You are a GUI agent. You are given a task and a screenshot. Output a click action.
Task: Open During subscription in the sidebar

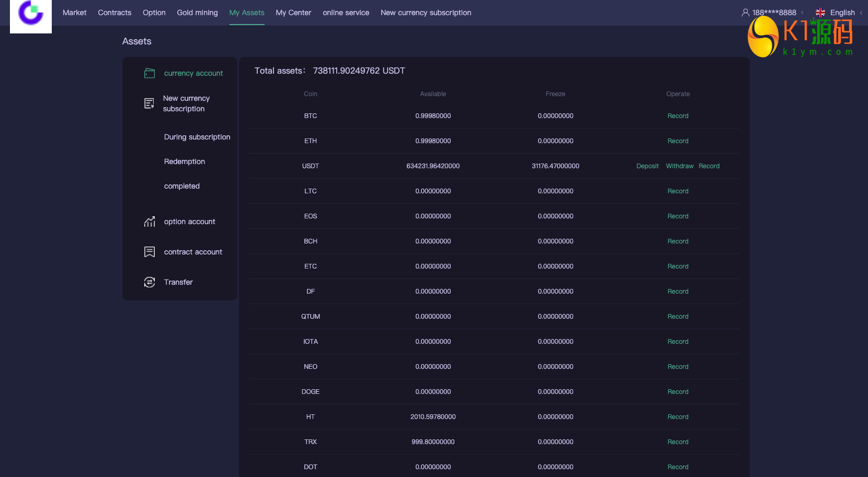coord(197,137)
